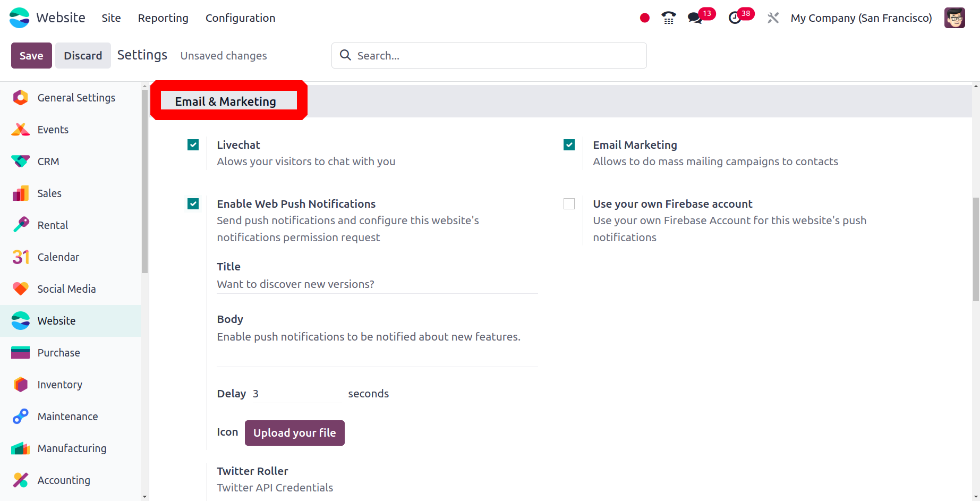Open CRM settings in sidebar
Screen dimensions: 980x501
(48, 162)
